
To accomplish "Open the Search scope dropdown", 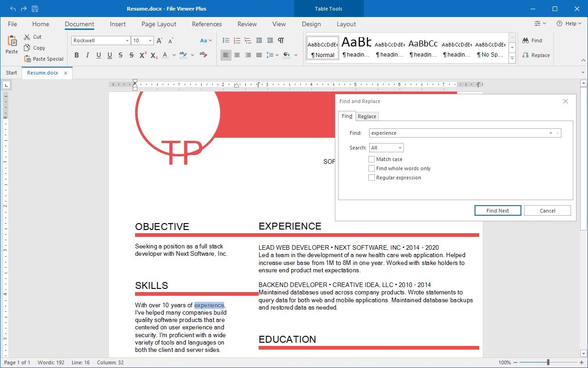I will [386, 148].
